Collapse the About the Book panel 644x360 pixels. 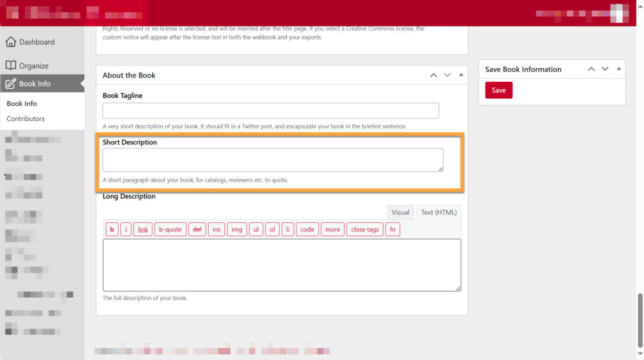point(461,75)
